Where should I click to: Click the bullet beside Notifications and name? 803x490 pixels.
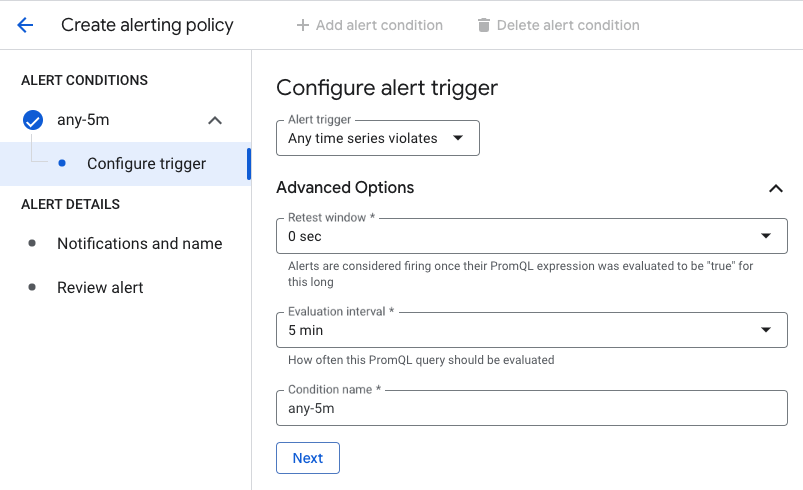tap(33, 243)
